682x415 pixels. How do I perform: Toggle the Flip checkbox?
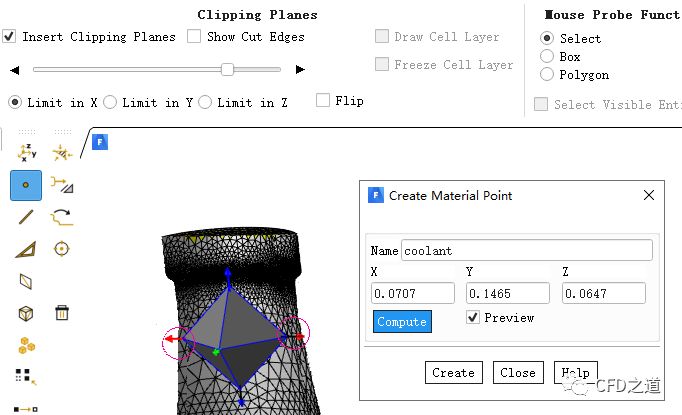click(323, 100)
